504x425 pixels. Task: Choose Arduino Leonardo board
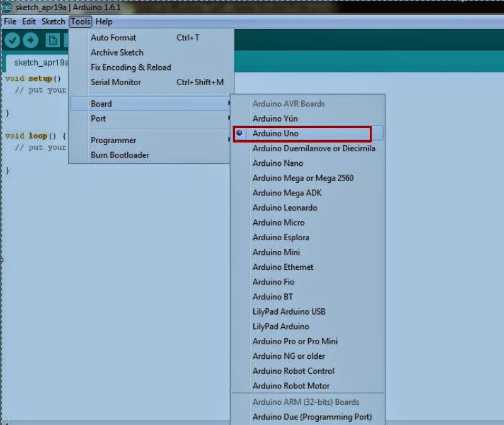tap(308, 207)
